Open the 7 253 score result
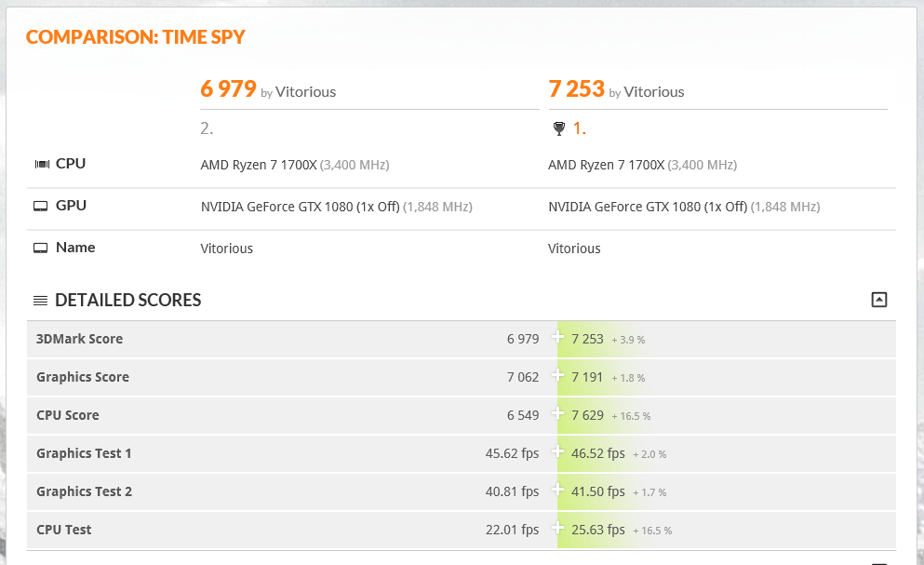This screenshot has width=924, height=565. point(577,89)
